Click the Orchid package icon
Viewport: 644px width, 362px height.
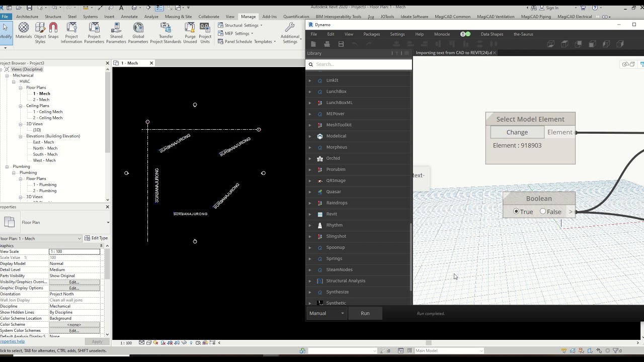pyautogui.click(x=320, y=158)
